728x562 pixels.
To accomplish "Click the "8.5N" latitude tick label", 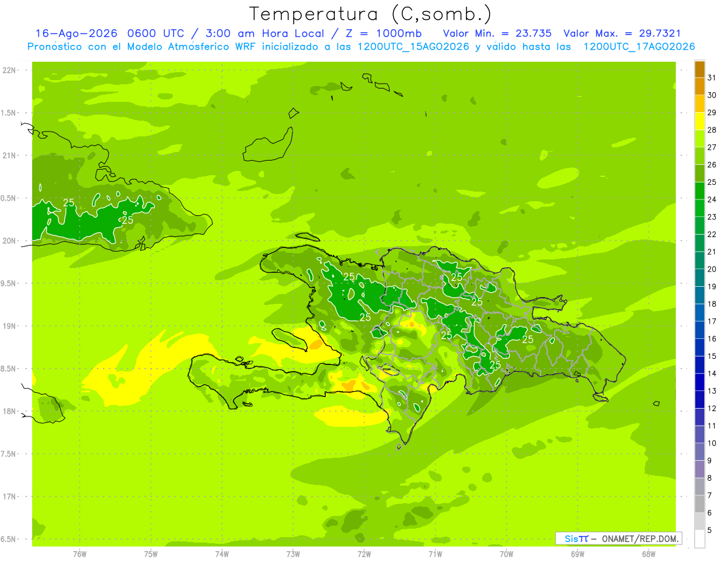I will coord(10,369).
